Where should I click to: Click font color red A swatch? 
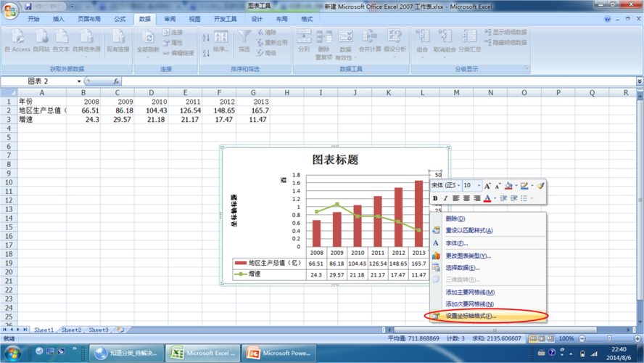[x=487, y=198]
